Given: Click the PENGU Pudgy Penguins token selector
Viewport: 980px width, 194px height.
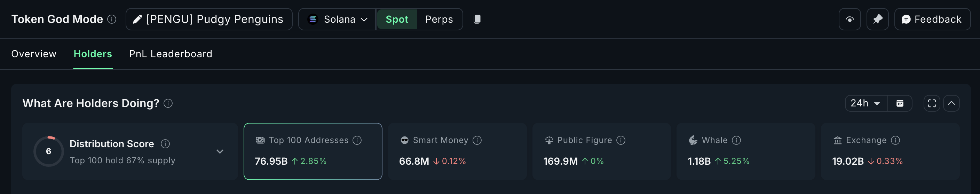Looking at the screenshot, I should pos(208,19).
